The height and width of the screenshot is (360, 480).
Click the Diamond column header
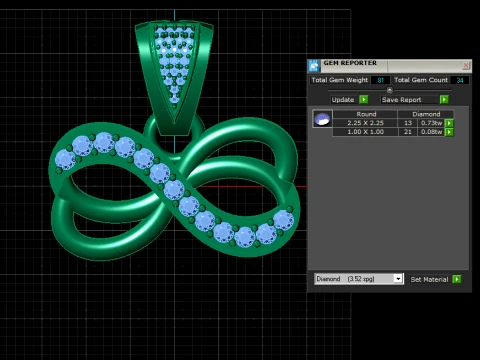(x=426, y=114)
